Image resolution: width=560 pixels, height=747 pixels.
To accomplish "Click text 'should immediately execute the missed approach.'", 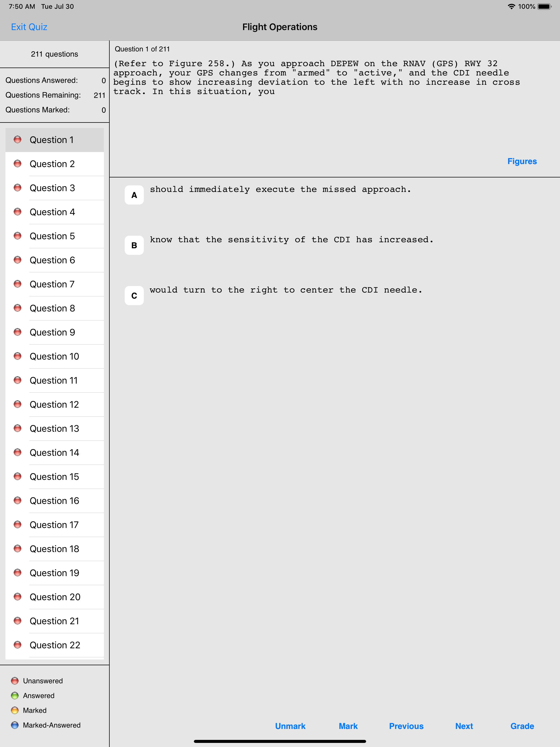I will (x=280, y=189).
